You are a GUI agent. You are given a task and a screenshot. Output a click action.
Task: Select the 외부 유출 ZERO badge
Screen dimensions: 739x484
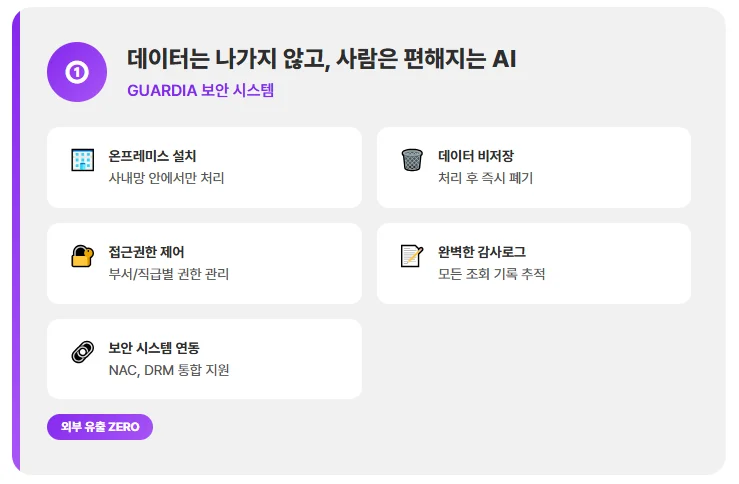point(100,427)
